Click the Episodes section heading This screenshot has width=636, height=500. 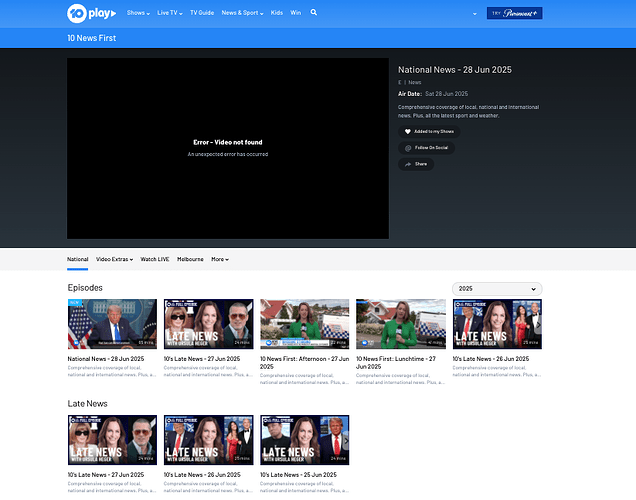tap(85, 288)
